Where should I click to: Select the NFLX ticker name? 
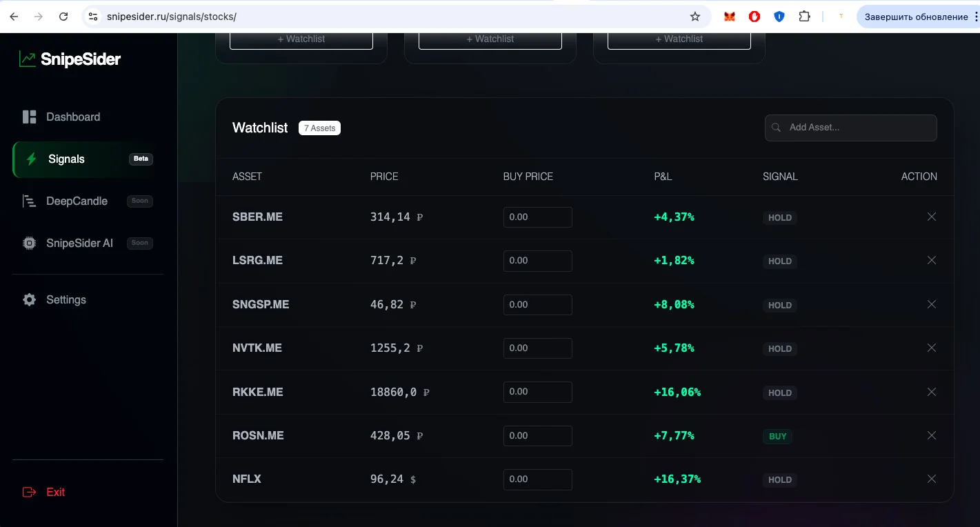(x=247, y=479)
